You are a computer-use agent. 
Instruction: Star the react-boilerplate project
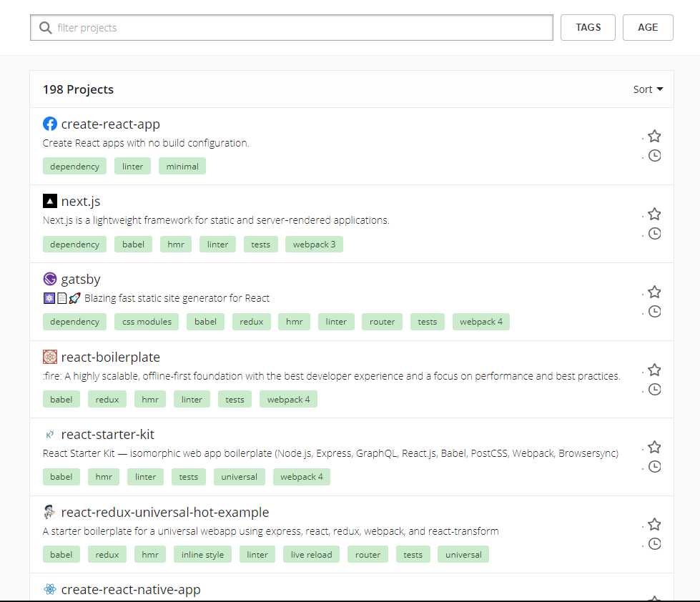point(654,370)
